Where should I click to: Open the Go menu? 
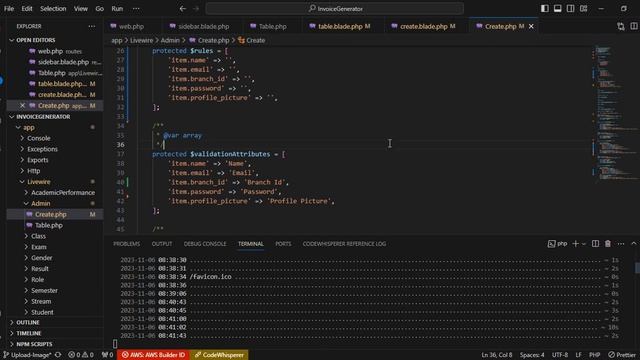tap(100, 9)
